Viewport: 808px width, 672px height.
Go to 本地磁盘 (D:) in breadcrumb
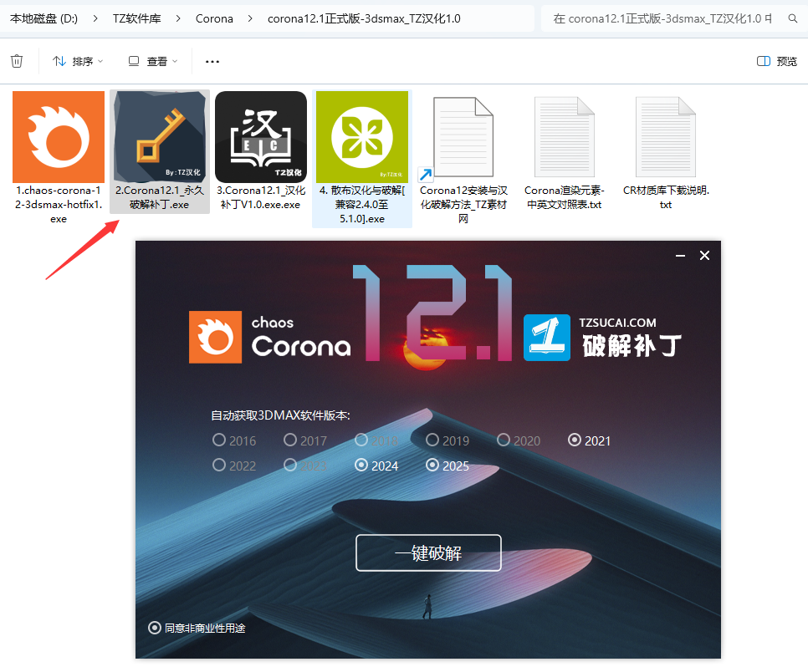(43, 18)
